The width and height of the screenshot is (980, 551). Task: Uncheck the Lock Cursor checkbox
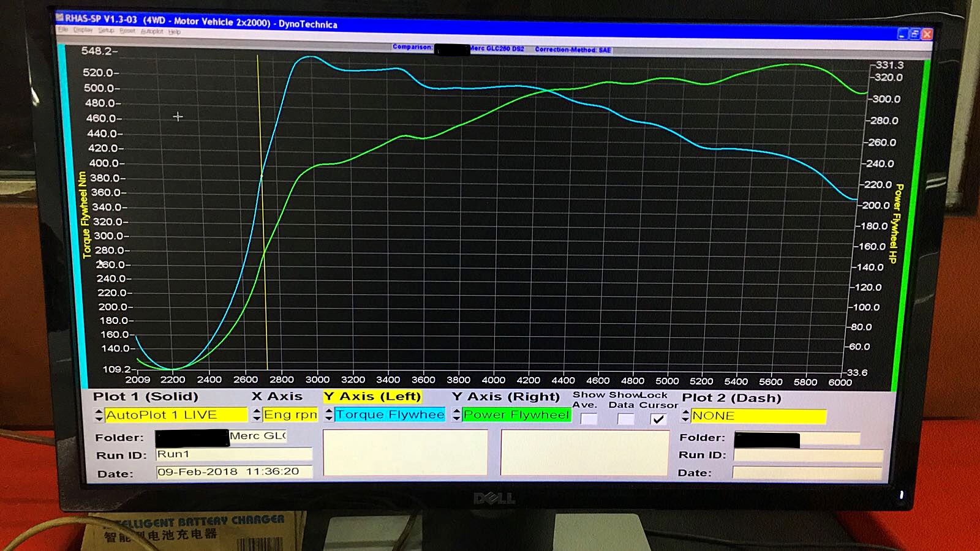pos(658,419)
